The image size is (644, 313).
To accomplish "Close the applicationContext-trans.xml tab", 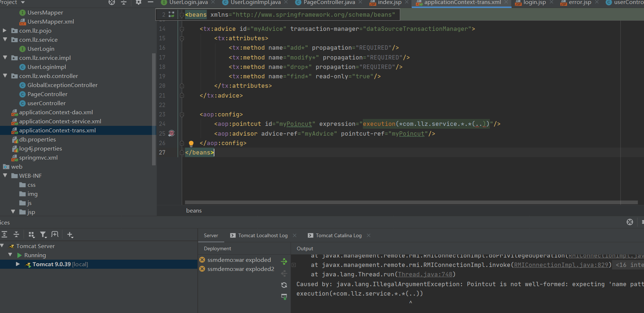I will [506, 3].
